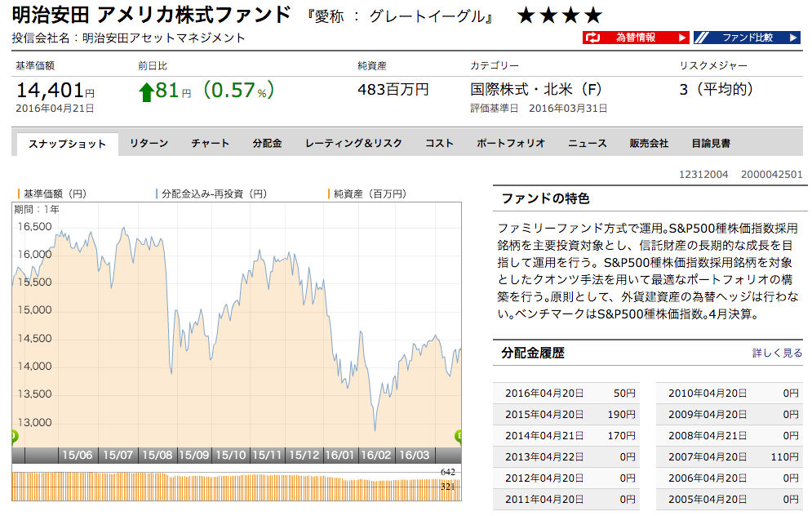Open the 目論見書 tab
The width and height of the screenshot is (812, 516).
[711, 144]
